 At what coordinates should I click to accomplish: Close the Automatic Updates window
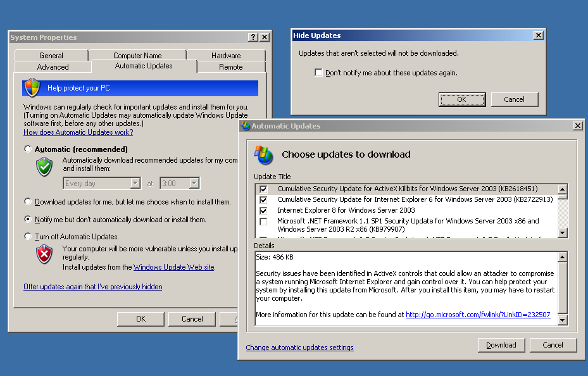[578, 126]
